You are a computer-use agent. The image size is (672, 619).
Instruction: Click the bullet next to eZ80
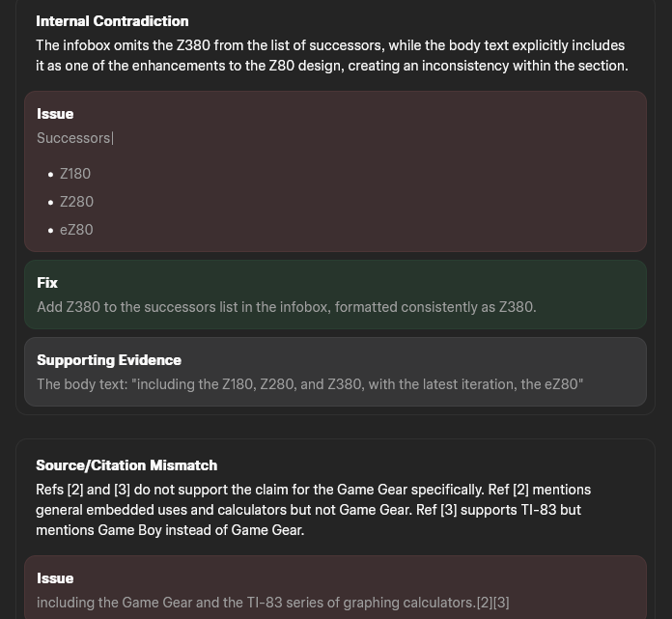pos(50,231)
